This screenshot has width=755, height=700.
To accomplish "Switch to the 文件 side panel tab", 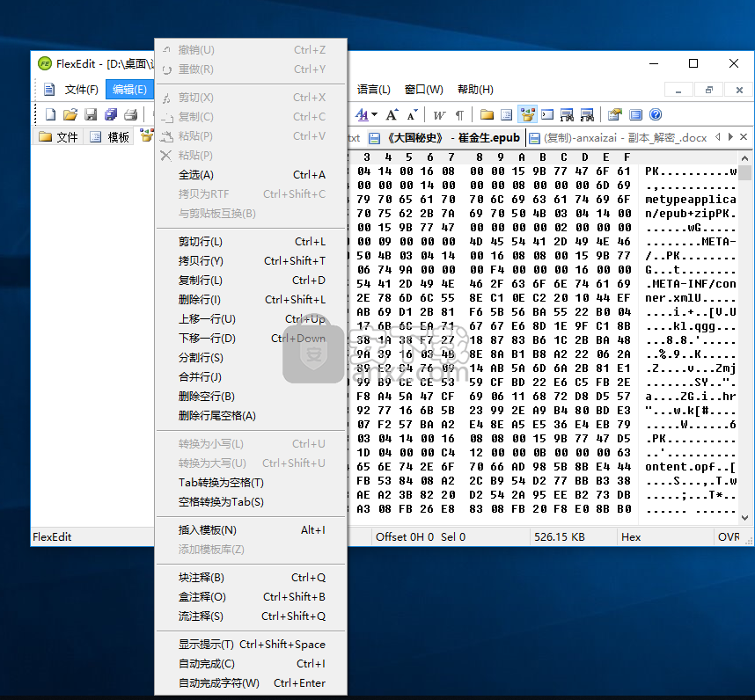I will coord(58,137).
